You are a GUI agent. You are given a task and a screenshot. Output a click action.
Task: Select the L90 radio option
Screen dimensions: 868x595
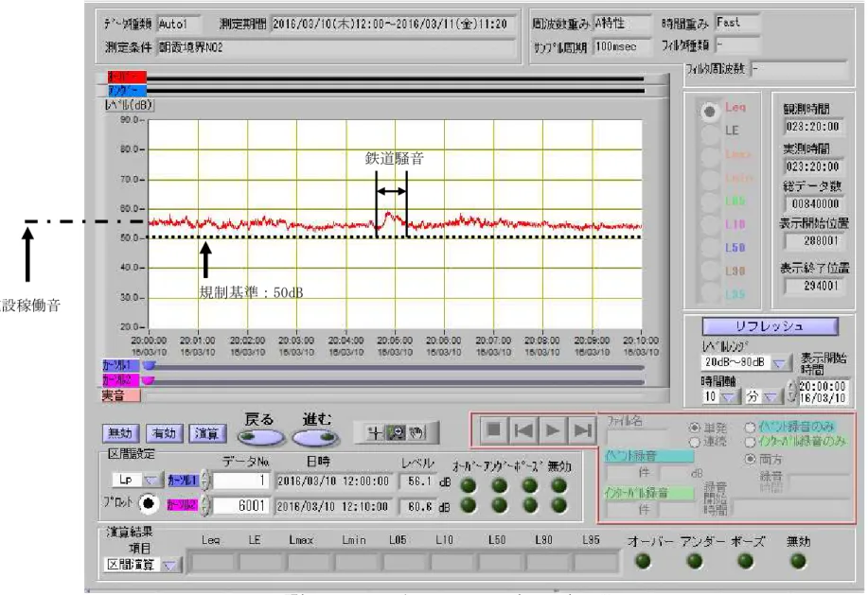coord(710,271)
